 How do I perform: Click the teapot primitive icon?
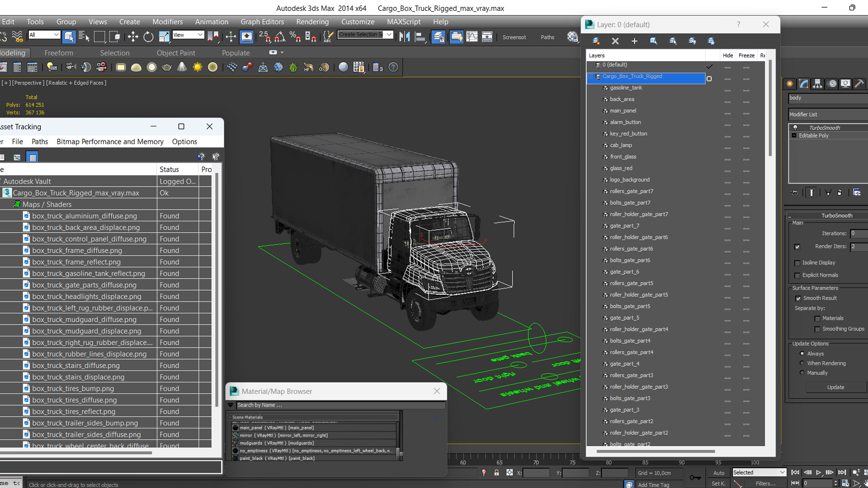pos(167,67)
